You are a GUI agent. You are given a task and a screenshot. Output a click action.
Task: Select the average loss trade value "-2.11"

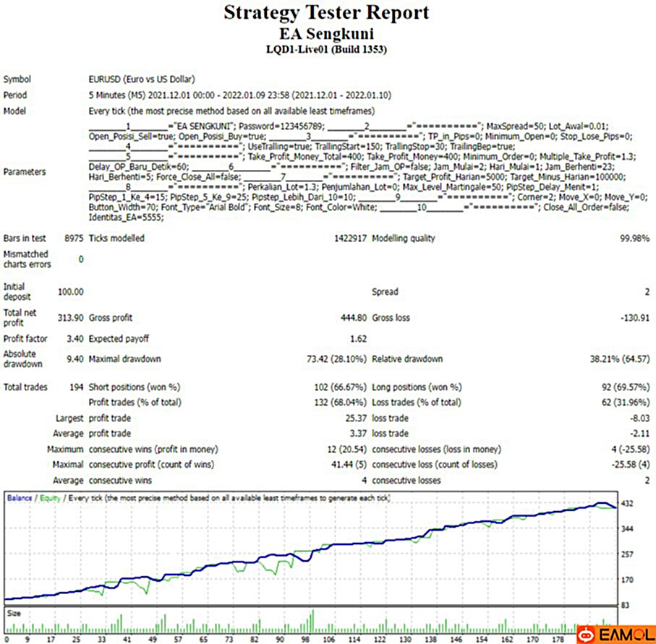coord(639,433)
